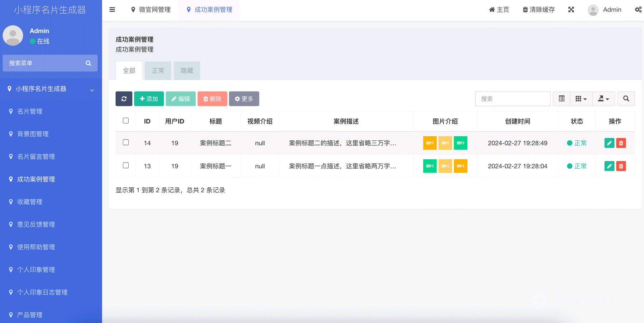Delete case ID 13 using its trash icon
The height and width of the screenshot is (323, 644).
point(621,166)
